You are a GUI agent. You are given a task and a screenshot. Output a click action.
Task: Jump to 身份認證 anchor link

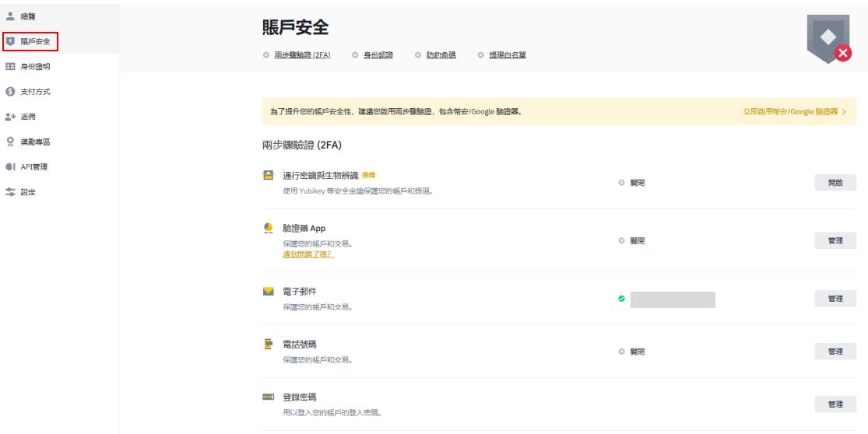click(x=378, y=55)
